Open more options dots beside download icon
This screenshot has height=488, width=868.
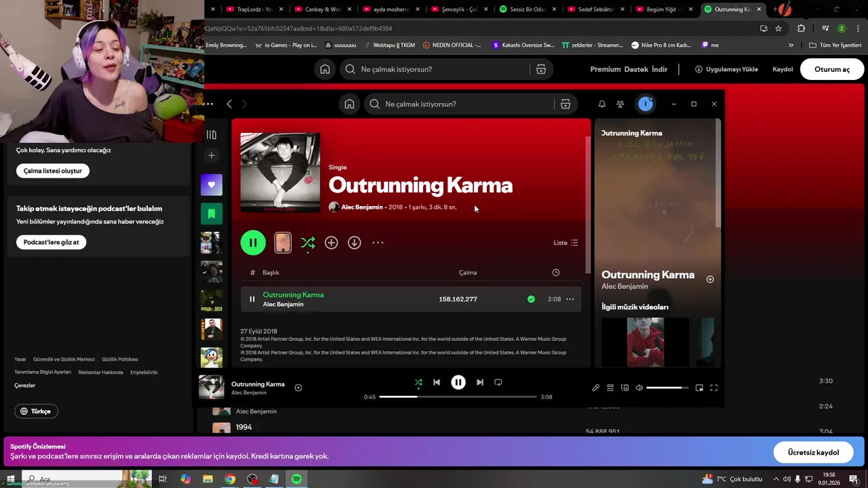point(378,243)
